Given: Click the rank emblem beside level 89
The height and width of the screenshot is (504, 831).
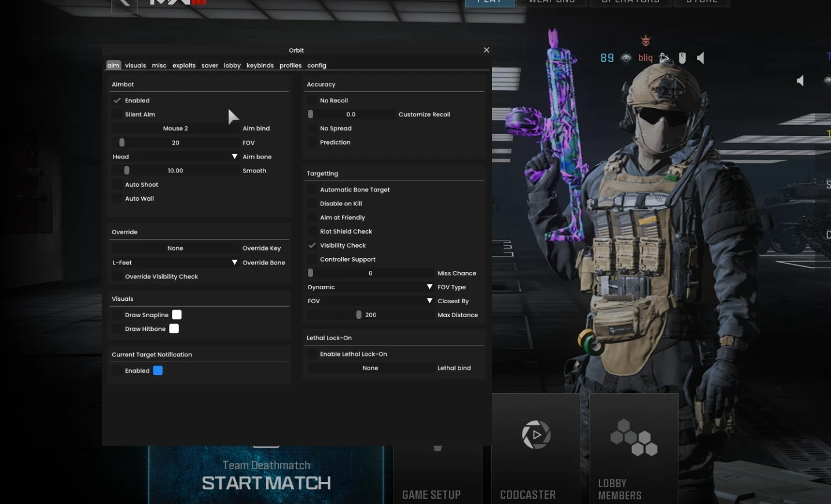Looking at the screenshot, I should (x=626, y=58).
